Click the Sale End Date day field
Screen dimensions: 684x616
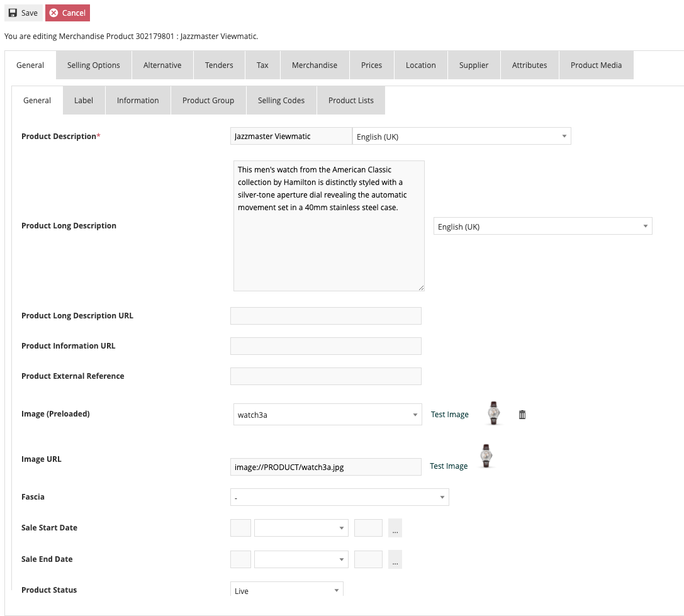pos(240,559)
